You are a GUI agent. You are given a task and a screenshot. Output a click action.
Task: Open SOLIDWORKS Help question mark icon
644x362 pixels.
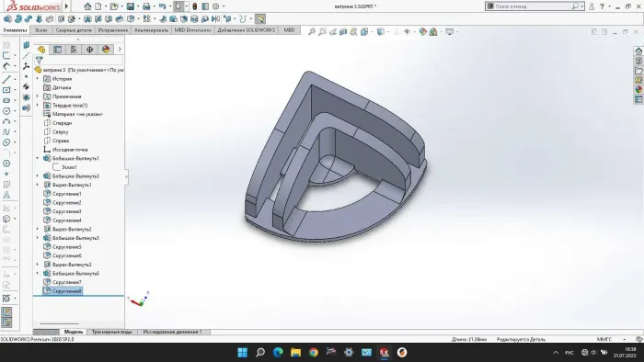(602, 6)
